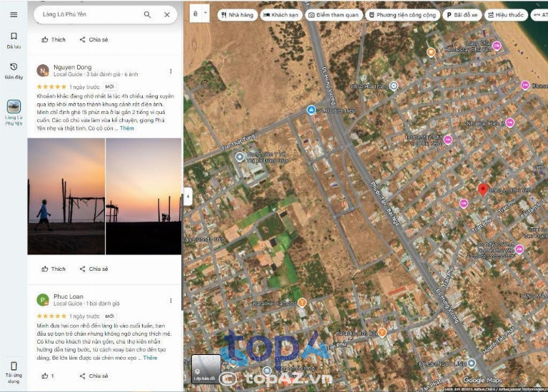Image resolution: width=548 pixels, height=392 pixels.
Task: Collapse the side panel with arrow handle
Action: coord(188,197)
